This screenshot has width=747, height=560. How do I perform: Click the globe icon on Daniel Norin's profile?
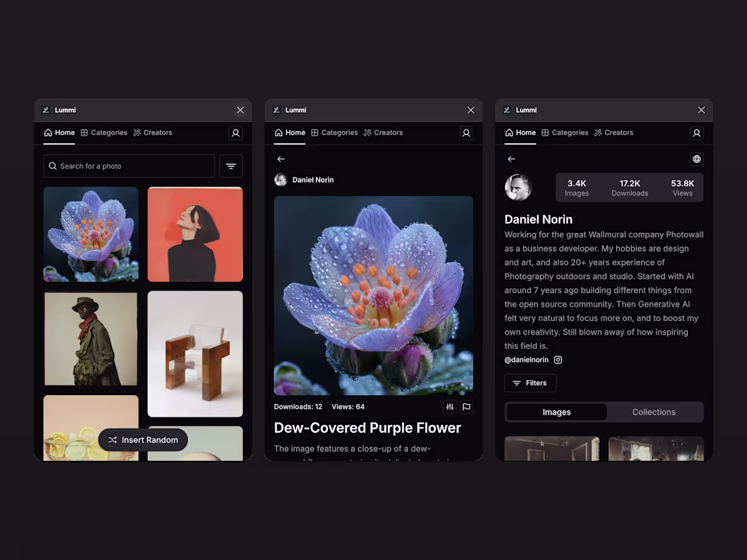click(x=696, y=159)
